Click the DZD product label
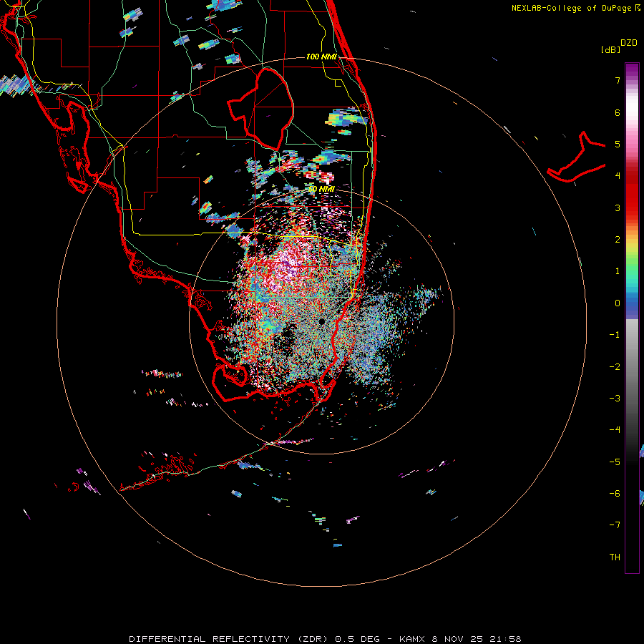 pos(629,43)
